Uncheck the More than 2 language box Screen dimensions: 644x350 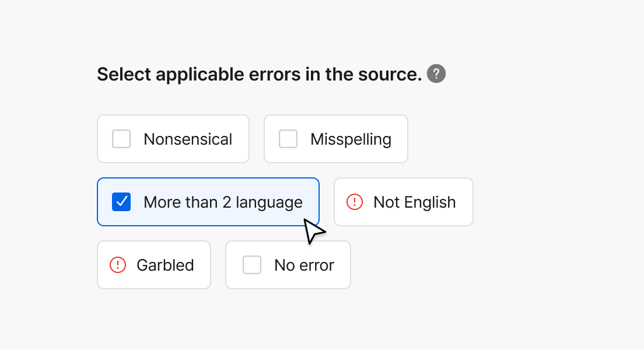(121, 202)
